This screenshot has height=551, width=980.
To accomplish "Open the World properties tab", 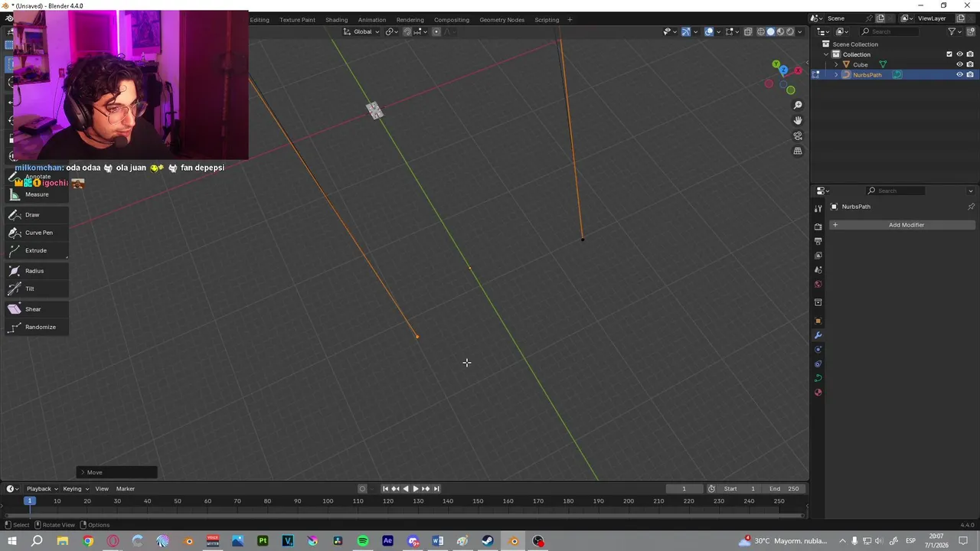I will tap(818, 285).
